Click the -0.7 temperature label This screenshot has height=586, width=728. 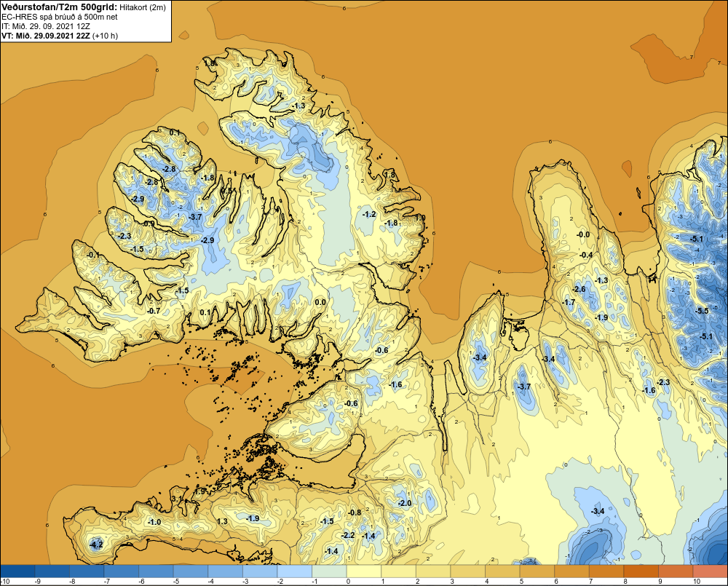pyautogui.click(x=154, y=311)
